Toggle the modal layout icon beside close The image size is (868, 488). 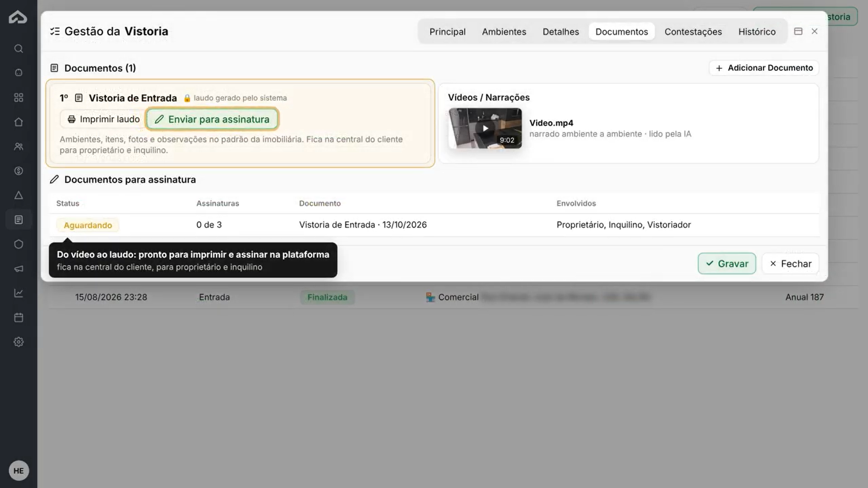pyautogui.click(x=798, y=31)
